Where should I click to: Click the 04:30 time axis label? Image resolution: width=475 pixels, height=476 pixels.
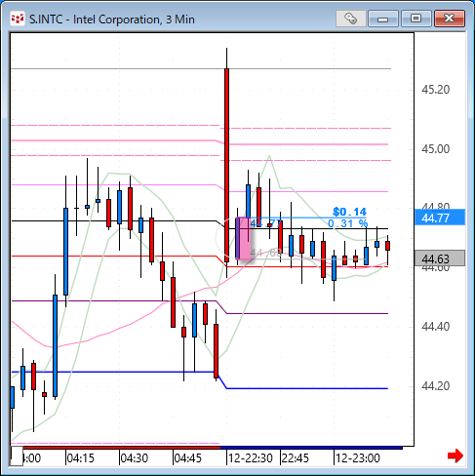(134, 458)
